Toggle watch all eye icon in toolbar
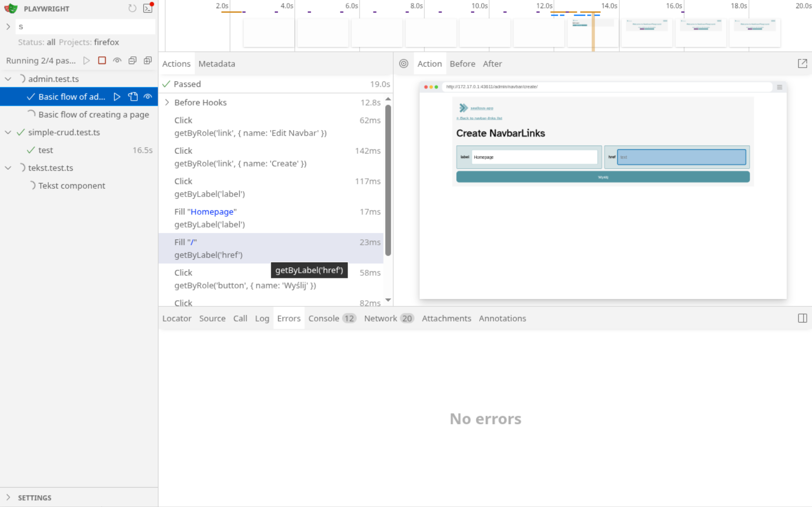The width and height of the screenshot is (812, 507). pos(117,60)
